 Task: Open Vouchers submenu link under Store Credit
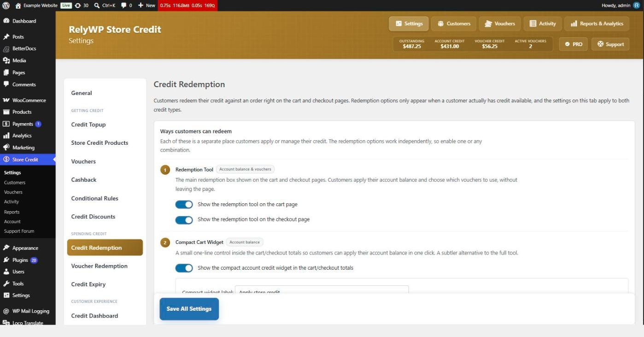point(13,192)
